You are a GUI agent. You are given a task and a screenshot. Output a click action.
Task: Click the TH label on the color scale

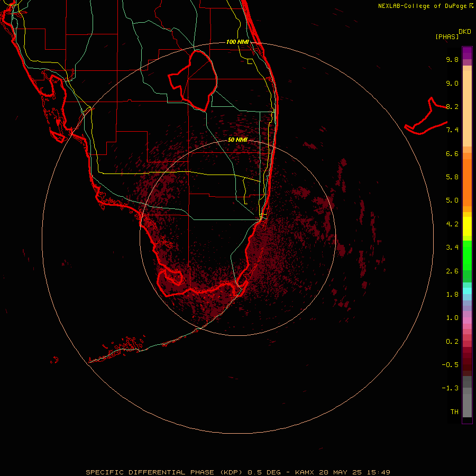pyautogui.click(x=454, y=412)
